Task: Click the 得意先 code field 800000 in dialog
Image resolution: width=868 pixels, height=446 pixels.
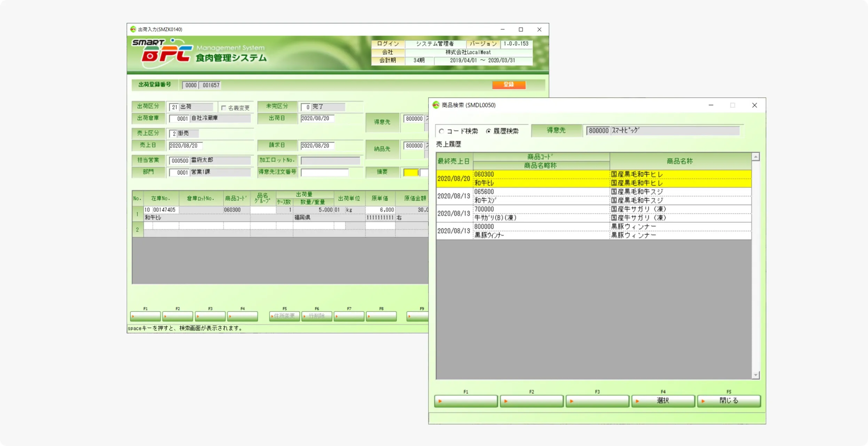Action: tap(598, 130)
